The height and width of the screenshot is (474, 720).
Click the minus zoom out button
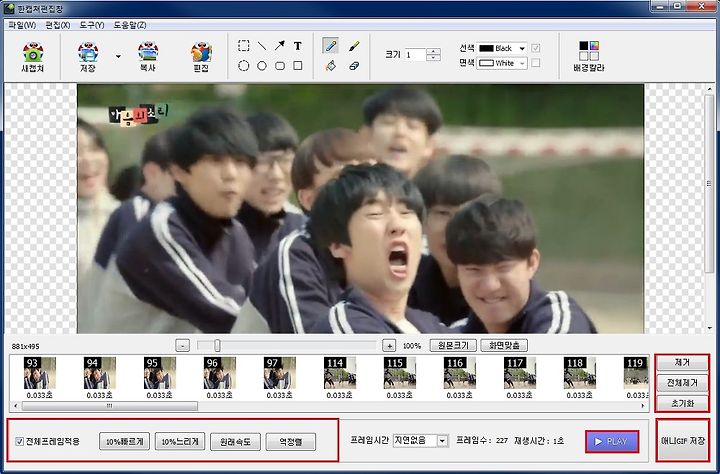click(183, 345)
